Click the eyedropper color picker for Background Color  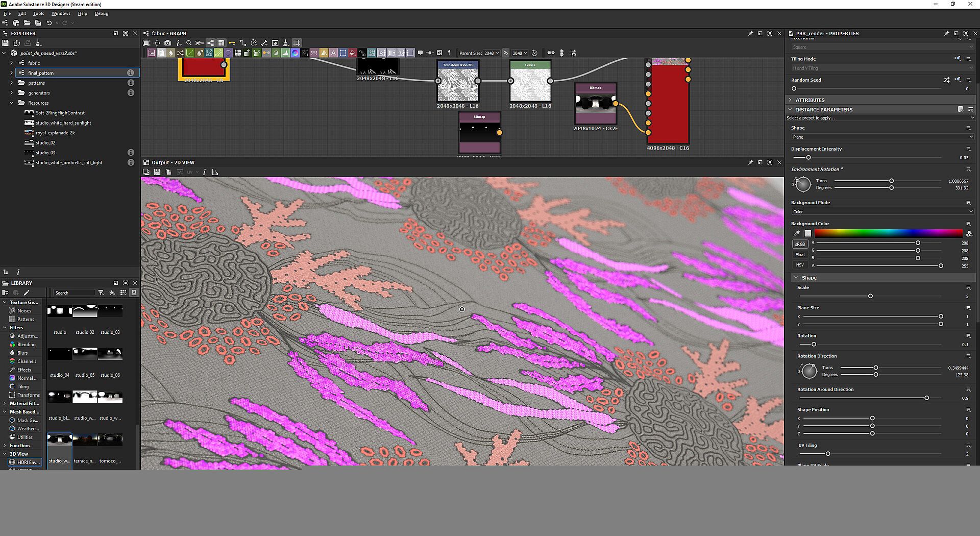click(x=797, y=233)
